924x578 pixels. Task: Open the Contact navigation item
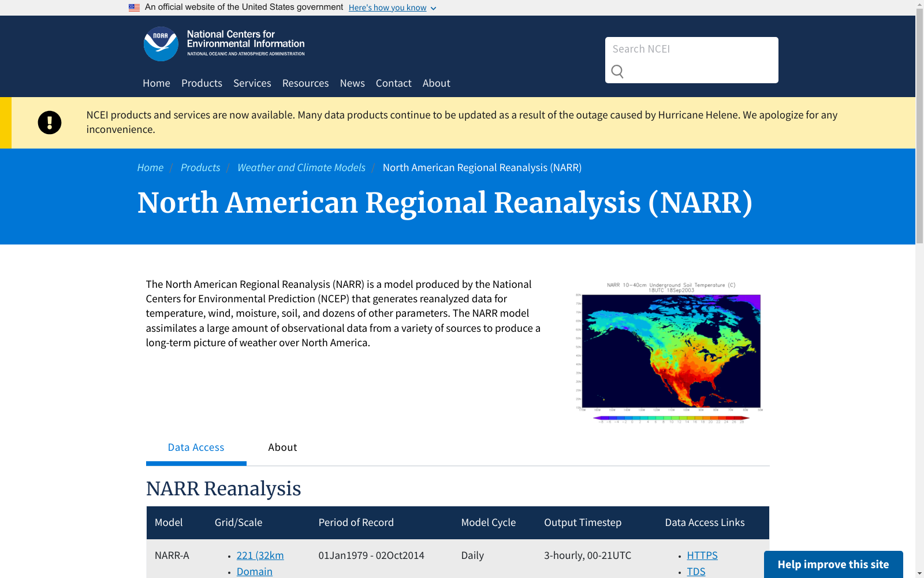[x=394, y=83]
